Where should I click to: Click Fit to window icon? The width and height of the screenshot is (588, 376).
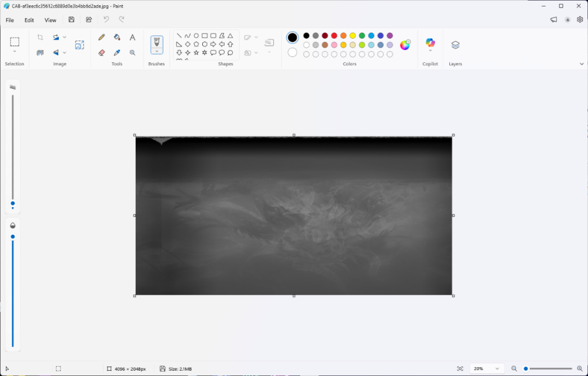tap(460, 368)
